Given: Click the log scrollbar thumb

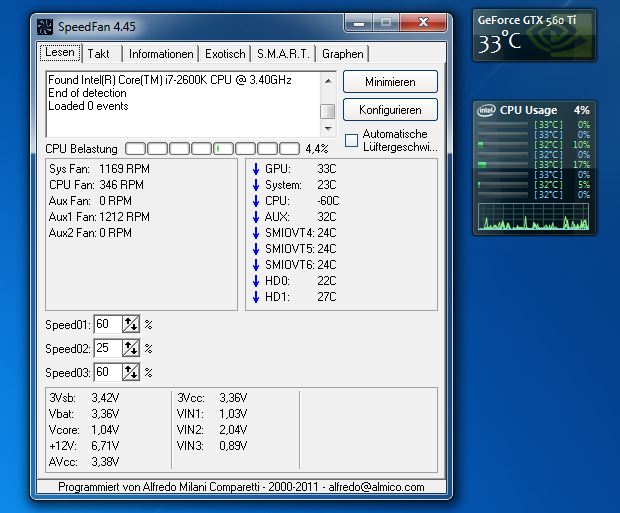Looking at the screenshot, I should click(x=328, y=111).
